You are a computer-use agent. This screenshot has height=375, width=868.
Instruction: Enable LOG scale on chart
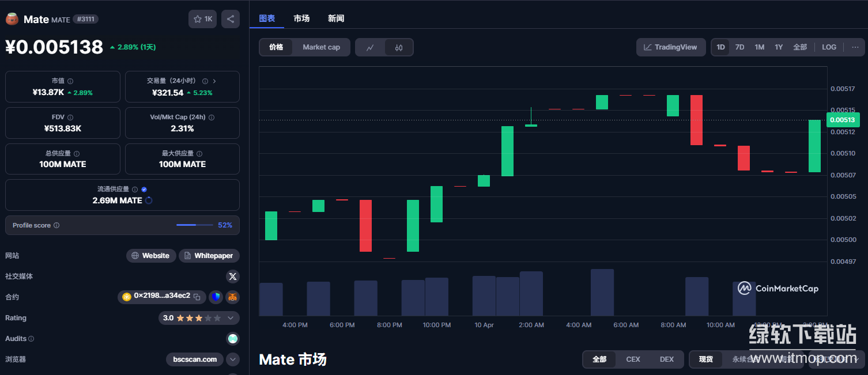pyautogui.click(x=829, y=47)
